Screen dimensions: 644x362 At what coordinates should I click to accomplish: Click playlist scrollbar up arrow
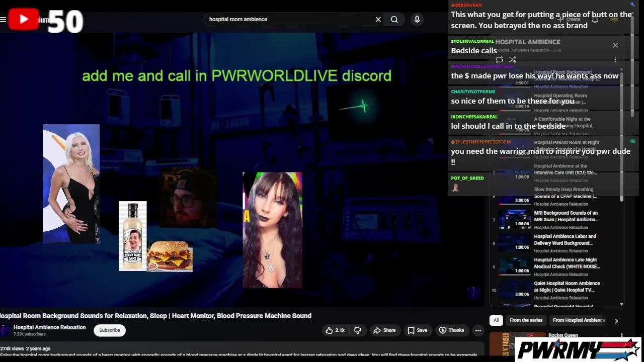tap(621, 70)
